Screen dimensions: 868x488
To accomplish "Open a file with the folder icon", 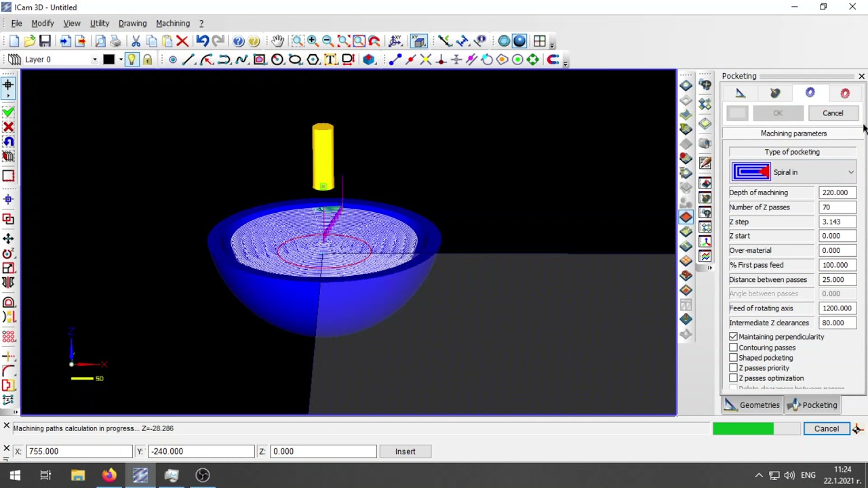I will [x=29, y=41].
